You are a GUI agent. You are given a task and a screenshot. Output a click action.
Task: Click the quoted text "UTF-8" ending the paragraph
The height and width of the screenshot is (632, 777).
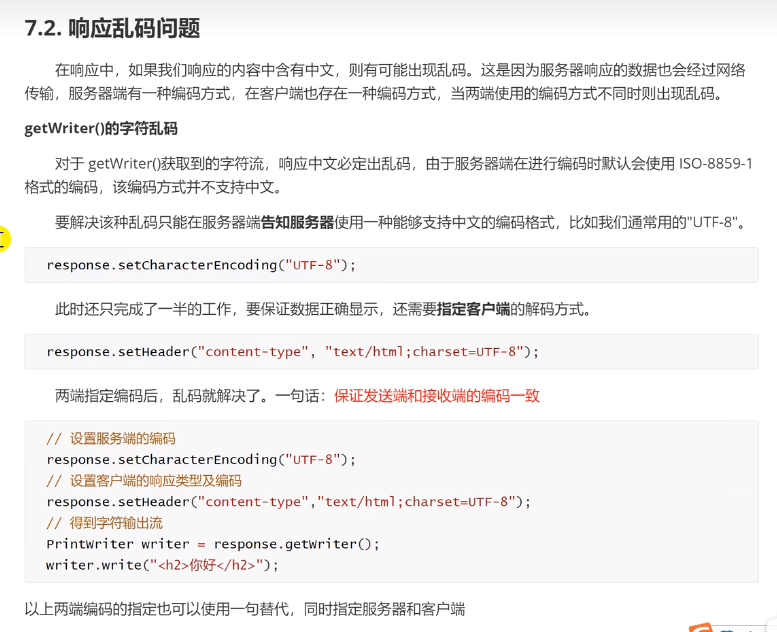pos(712,222)
